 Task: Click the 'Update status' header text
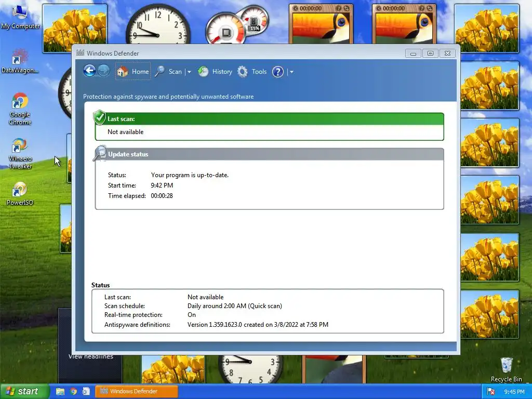[128, 154]
